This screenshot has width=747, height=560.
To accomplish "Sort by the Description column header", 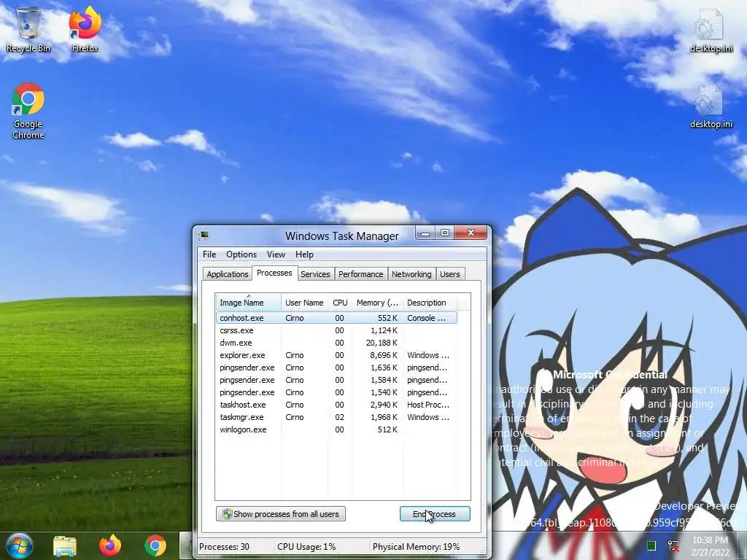I will point(430,303).
